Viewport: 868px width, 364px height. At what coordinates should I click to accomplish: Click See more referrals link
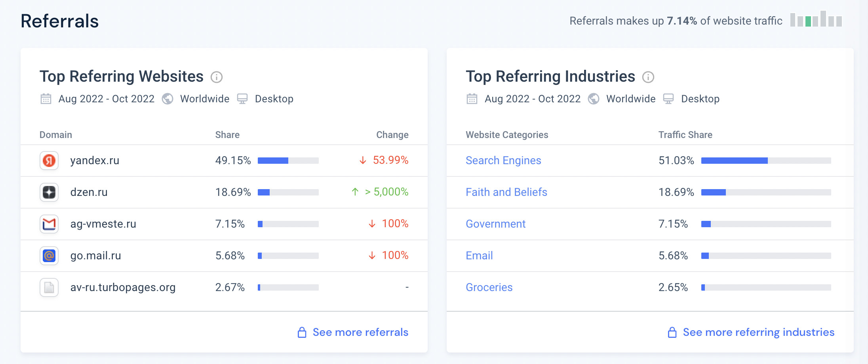(x=360, y=332)
